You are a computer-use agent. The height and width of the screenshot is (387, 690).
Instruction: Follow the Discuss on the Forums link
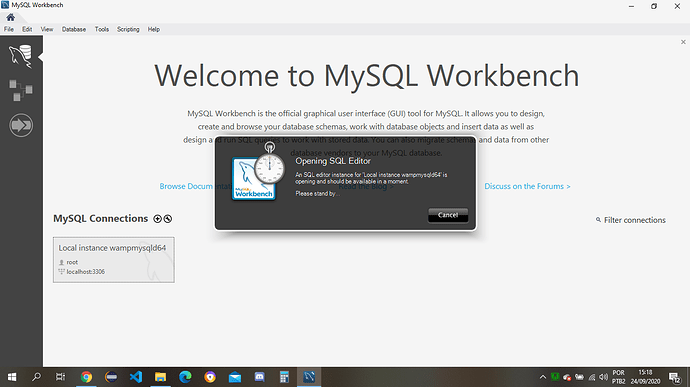527,186
